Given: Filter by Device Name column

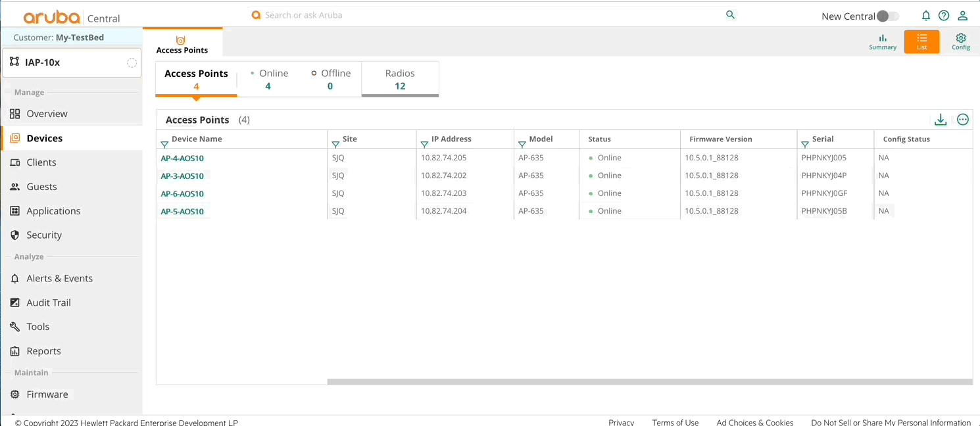Looking at the screenshot, I should coord(164,145).
